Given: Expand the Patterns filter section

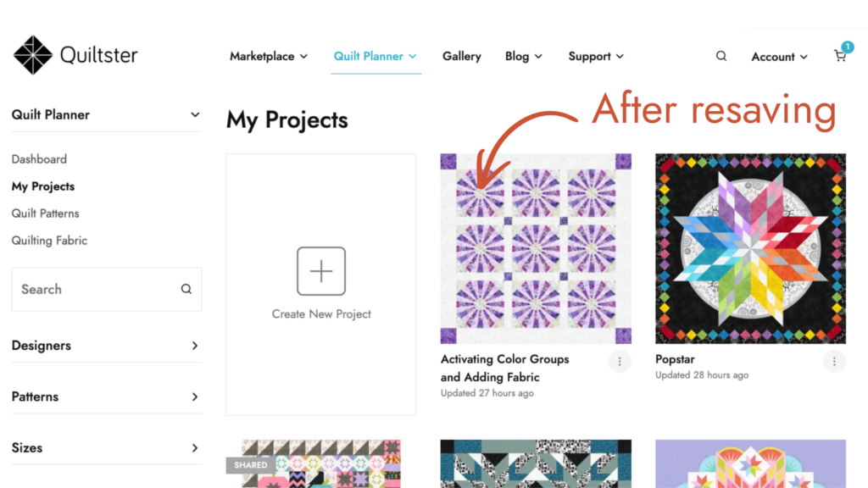Looking at the screenshot, I should coord(195,396).
